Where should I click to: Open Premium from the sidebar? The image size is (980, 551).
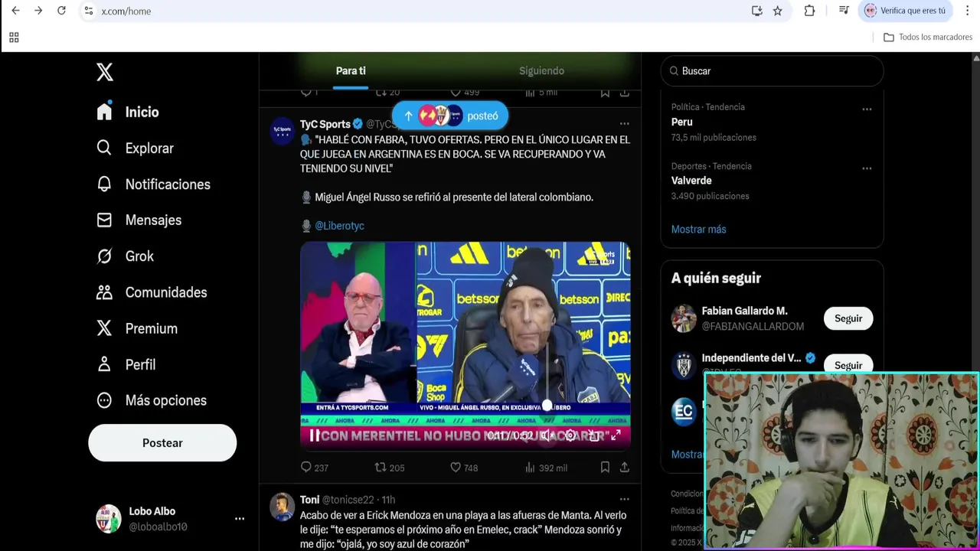137,328
